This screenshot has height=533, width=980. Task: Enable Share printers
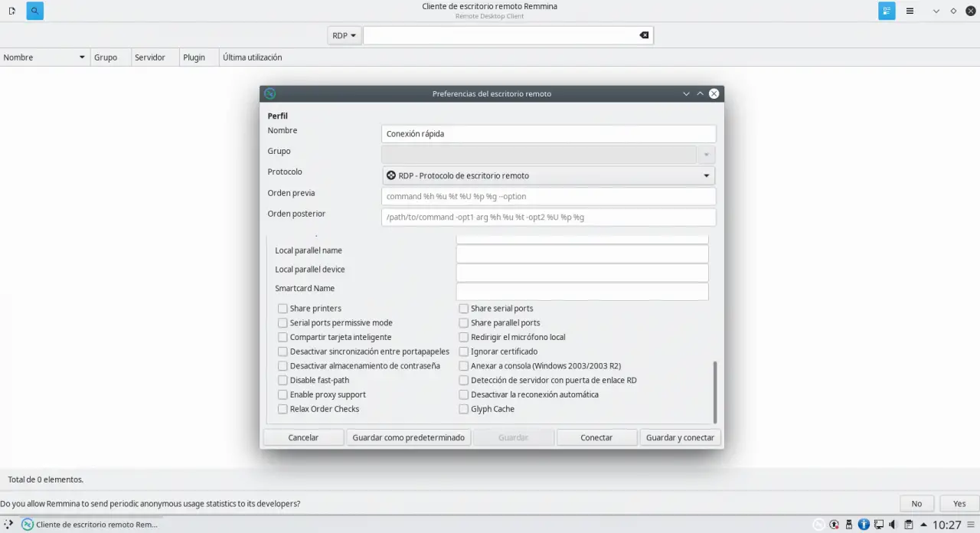tap(283, 309)
